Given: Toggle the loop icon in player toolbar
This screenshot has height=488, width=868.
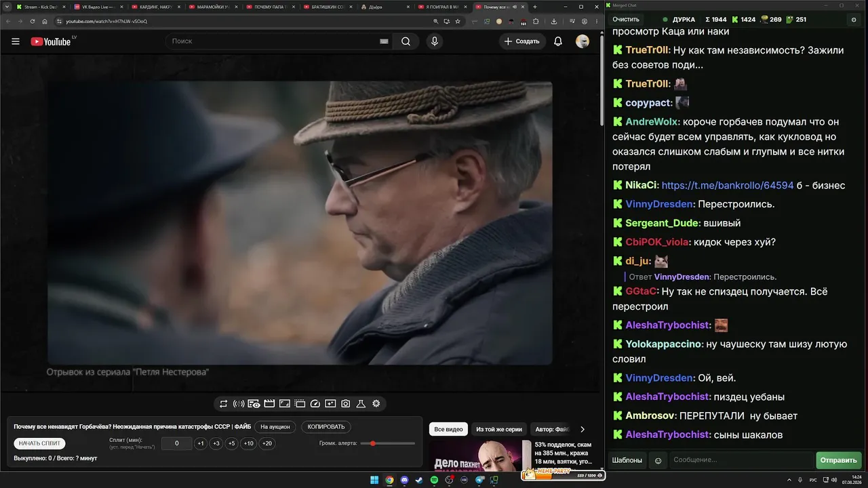Looking at the screenshot, I should 223,404.
